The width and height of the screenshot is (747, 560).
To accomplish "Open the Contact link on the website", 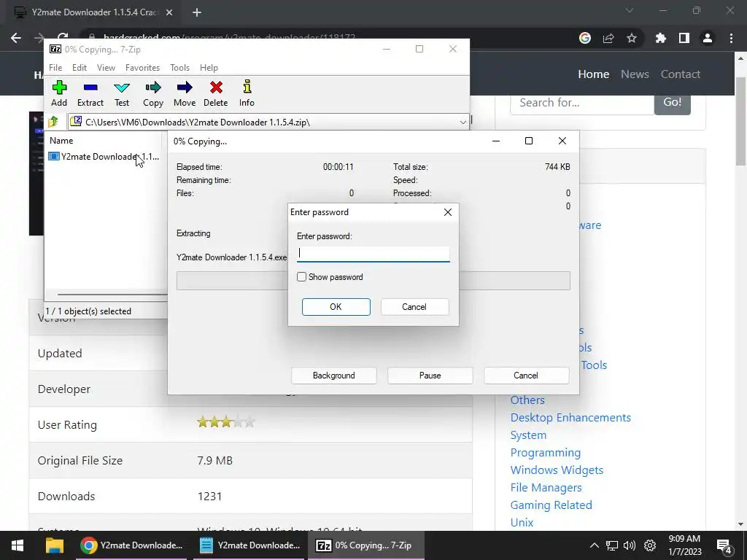I will point(681,74).
